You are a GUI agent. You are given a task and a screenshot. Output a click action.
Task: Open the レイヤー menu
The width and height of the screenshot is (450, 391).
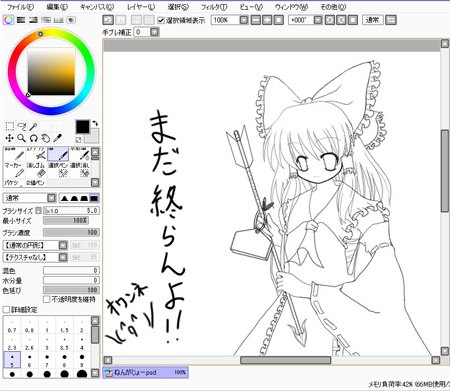[x=141, y=7]
